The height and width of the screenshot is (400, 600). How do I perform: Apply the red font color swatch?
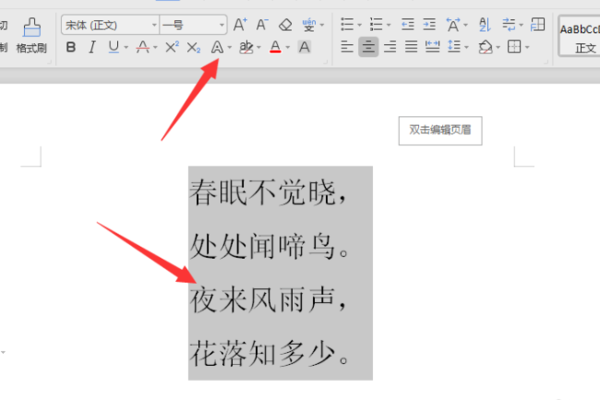tap(276, 47)
